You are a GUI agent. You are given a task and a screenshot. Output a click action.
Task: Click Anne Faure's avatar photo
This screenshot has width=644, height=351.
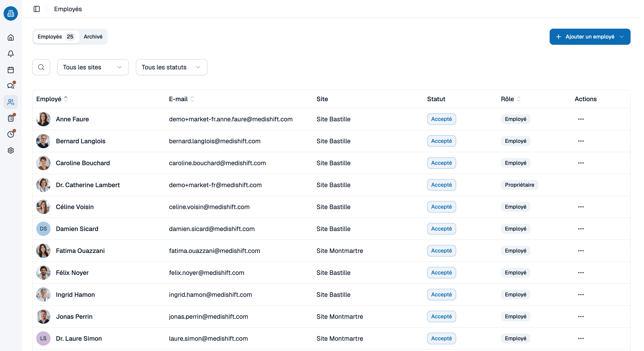43,119
